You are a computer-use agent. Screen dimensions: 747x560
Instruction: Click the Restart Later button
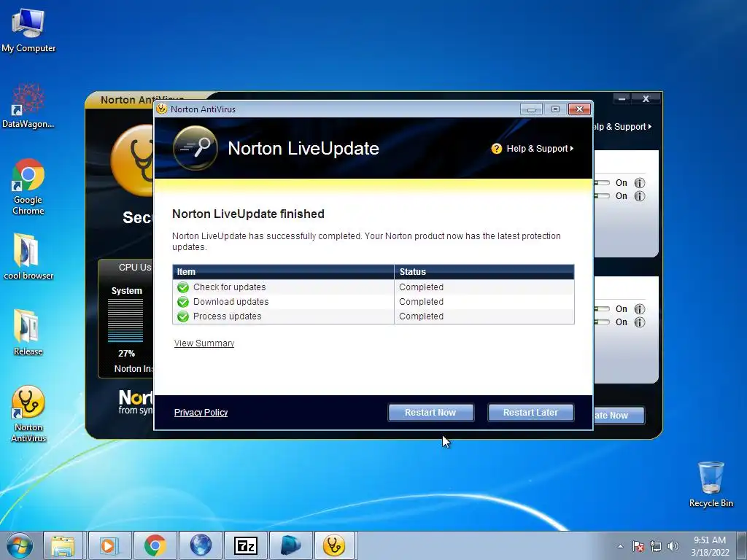[x=531, y=413]
